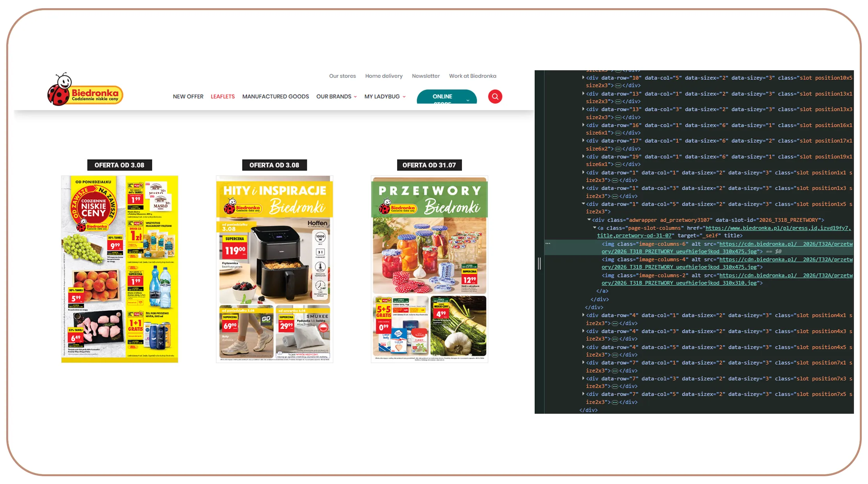Expand the data-row="4" data-col="1" div node

583,315
